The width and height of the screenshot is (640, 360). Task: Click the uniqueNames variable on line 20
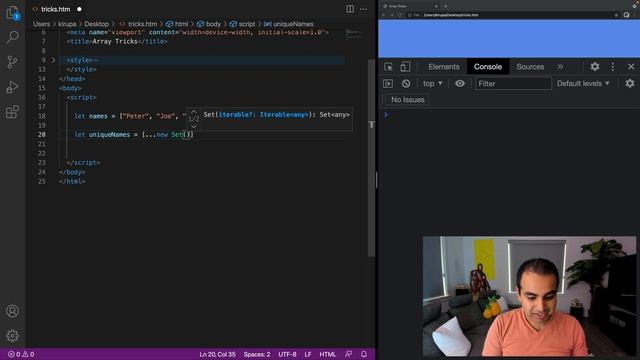pyautogui.click(x=109, y=134)
